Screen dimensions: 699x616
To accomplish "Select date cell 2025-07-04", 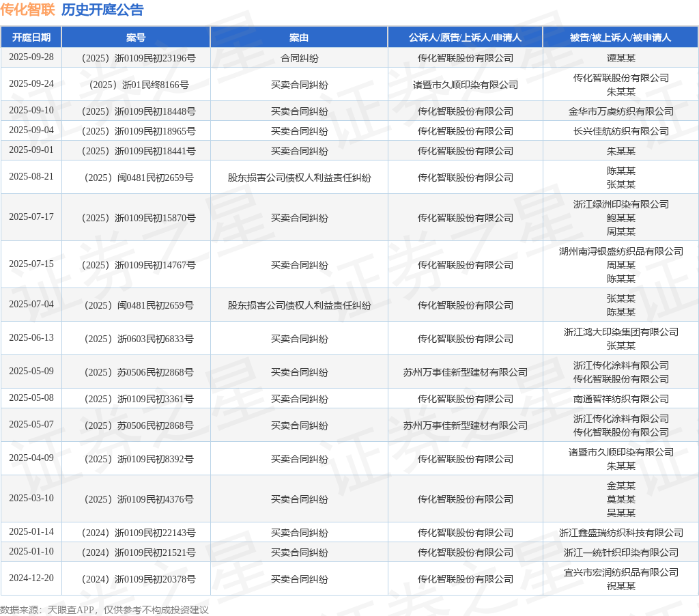I will coord(31,304).
